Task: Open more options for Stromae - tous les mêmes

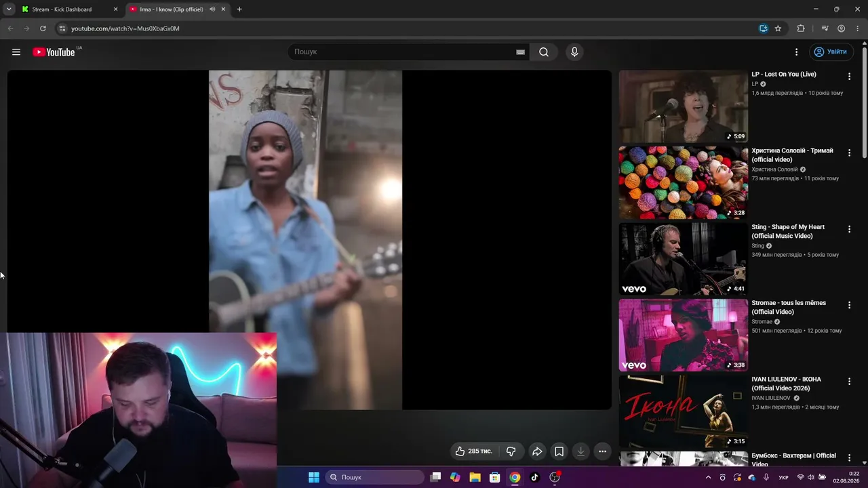Action: pyautogui.click(x=849, y=306)
